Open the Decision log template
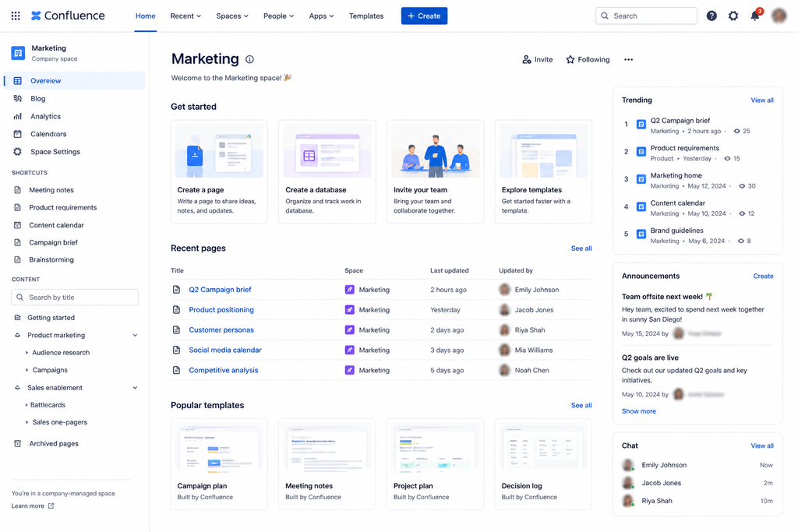The height and width of the screenshot is (532, 798). coord(543,464)
